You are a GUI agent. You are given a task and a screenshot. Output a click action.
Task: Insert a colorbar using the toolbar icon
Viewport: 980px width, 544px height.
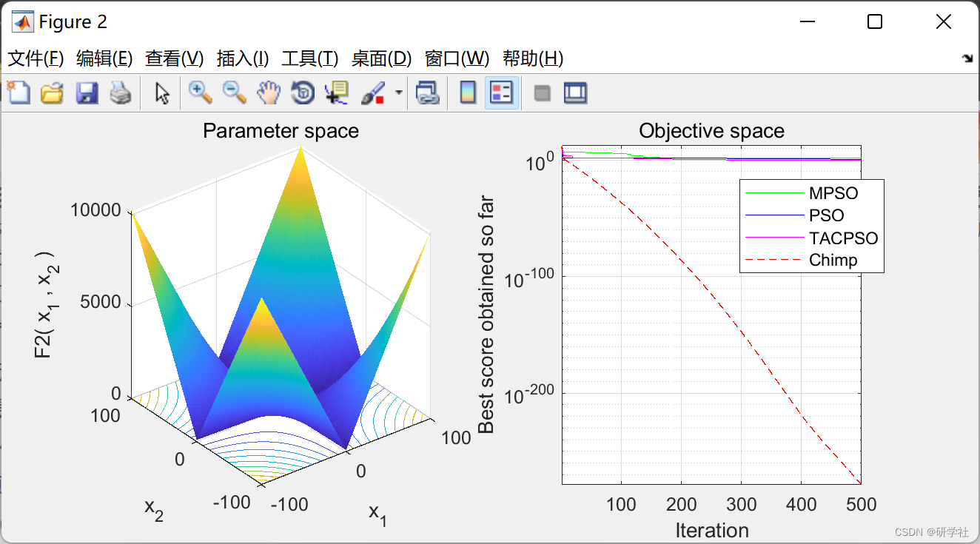coord(468,93)
